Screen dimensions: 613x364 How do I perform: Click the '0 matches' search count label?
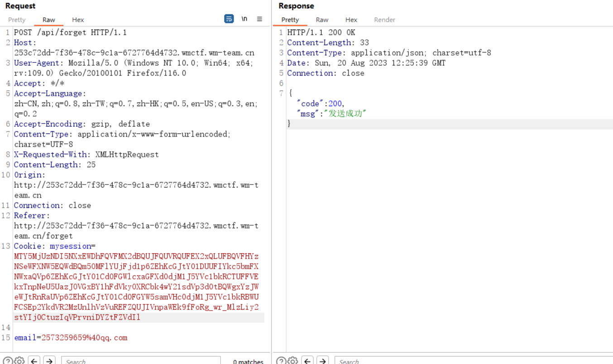point(248,361)
